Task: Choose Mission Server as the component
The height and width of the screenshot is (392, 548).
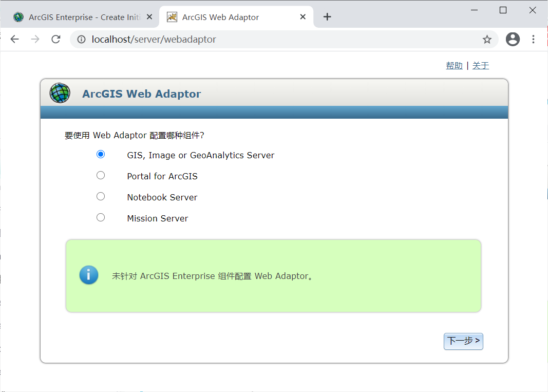Action: [100, 217]
